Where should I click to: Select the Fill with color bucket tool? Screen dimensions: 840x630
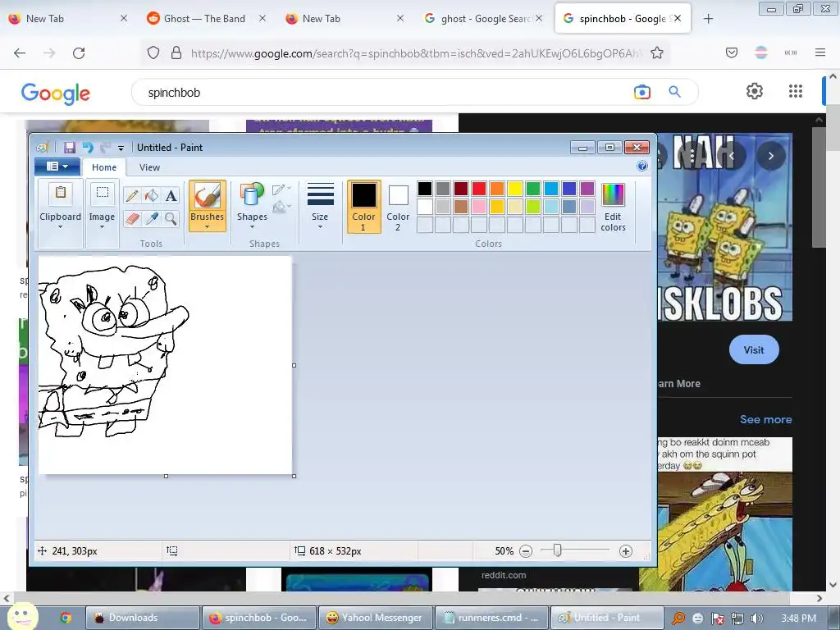point(152,195)
